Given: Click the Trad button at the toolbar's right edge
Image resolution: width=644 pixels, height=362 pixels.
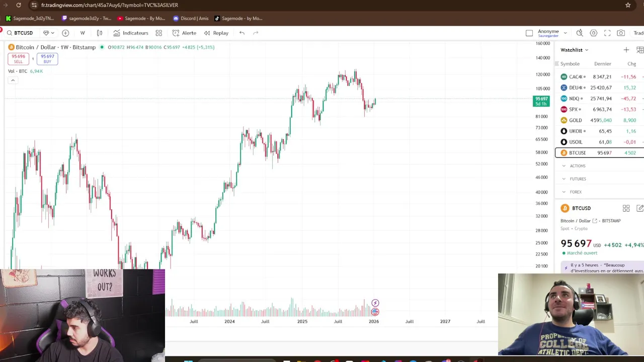Looking at the screenshot, I should (638, 33).
